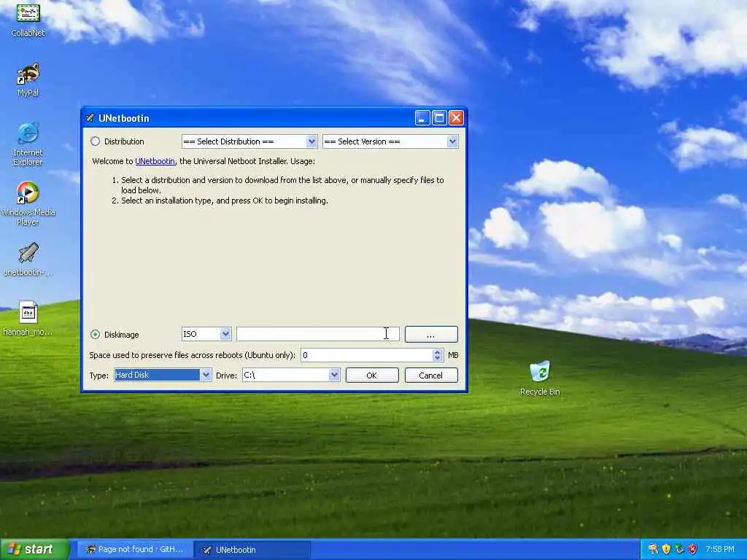Click the Cancel button
The image size is (747, 560).
[x=431, y=376]
